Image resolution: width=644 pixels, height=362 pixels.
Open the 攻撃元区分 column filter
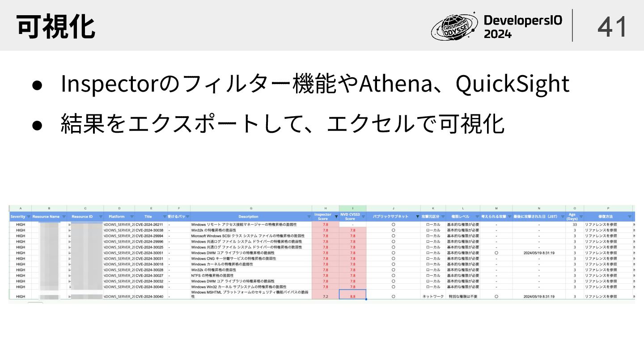[443, 217]
